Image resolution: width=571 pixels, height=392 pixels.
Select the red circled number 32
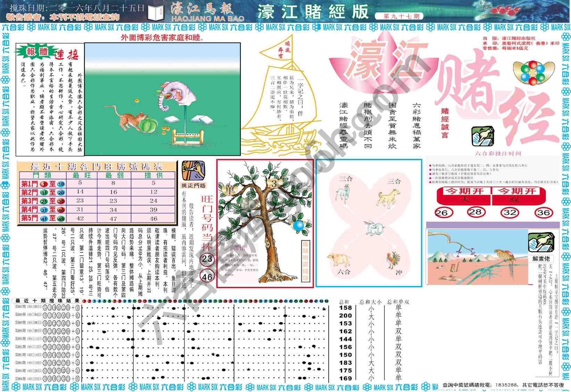tap(510, 212)
